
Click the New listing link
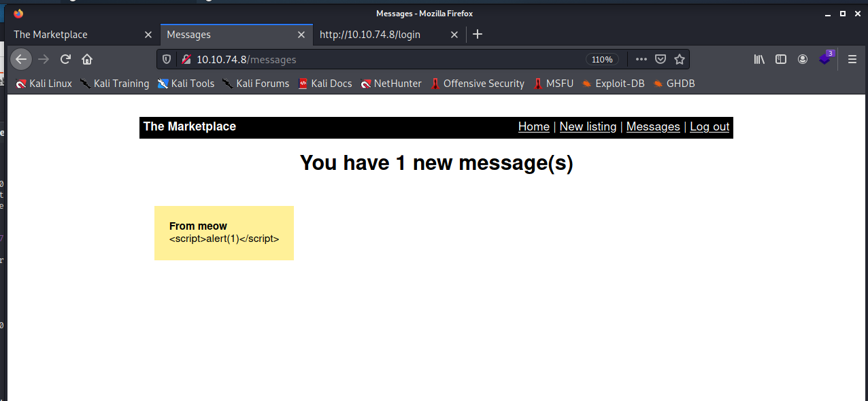coord(588,126)
